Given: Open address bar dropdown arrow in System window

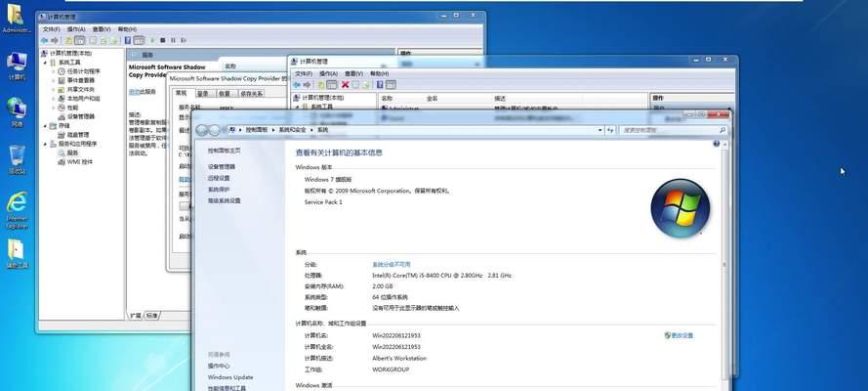Looking at the screenshot, I should point(600,130).
